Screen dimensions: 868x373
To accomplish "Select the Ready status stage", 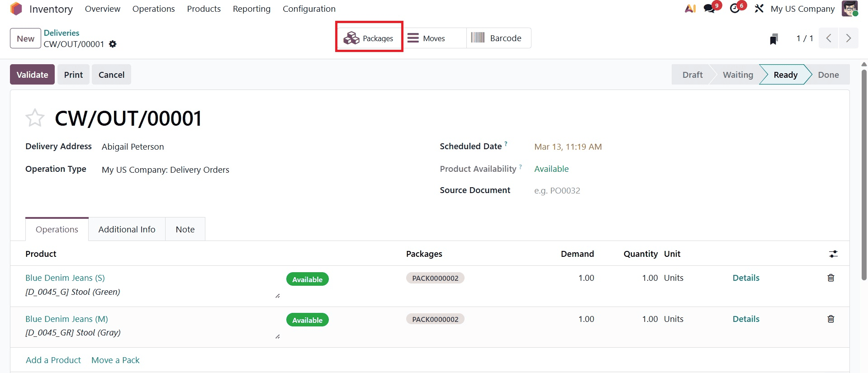I will pos(785,75).
